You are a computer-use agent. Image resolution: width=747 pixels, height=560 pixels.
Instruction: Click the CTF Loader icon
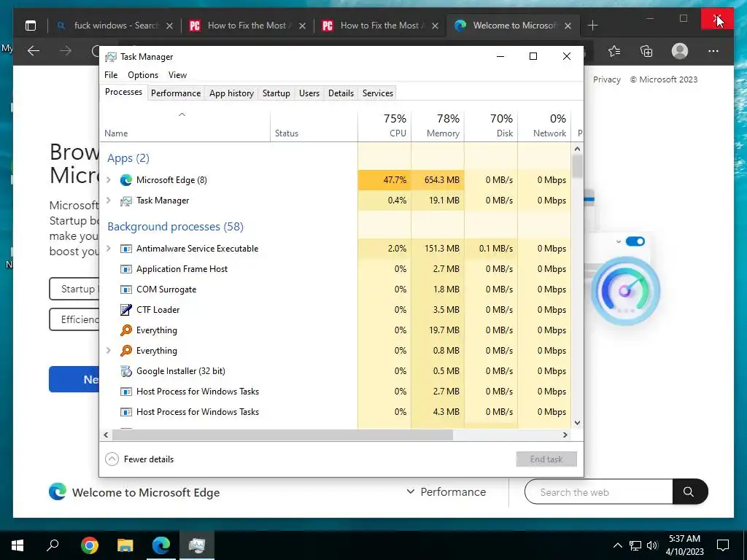[125, 309]
